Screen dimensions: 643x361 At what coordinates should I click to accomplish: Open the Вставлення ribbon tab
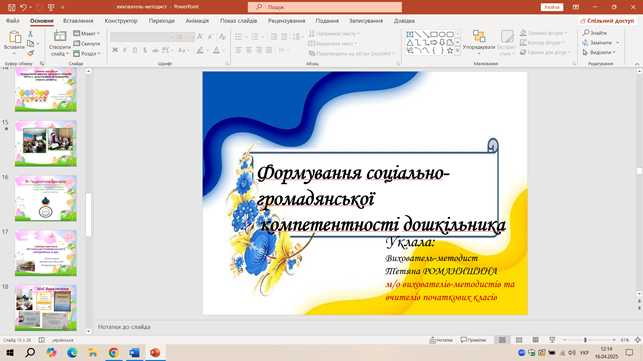point(78,21)
